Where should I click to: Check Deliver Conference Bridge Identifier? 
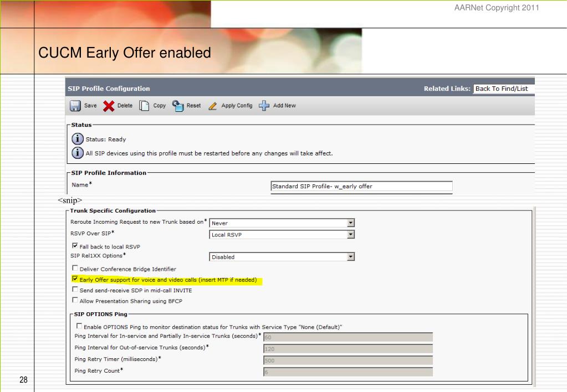75,268
